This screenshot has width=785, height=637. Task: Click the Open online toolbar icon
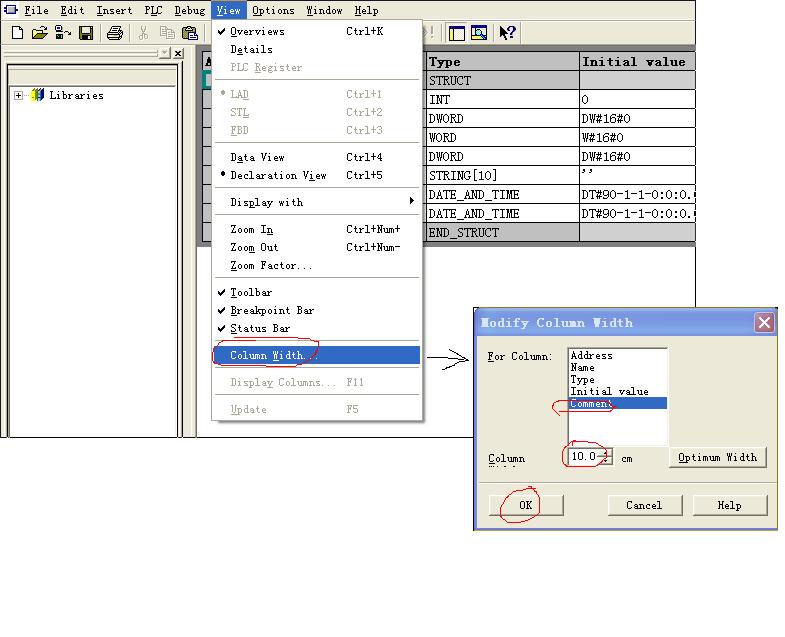(63, 33)
